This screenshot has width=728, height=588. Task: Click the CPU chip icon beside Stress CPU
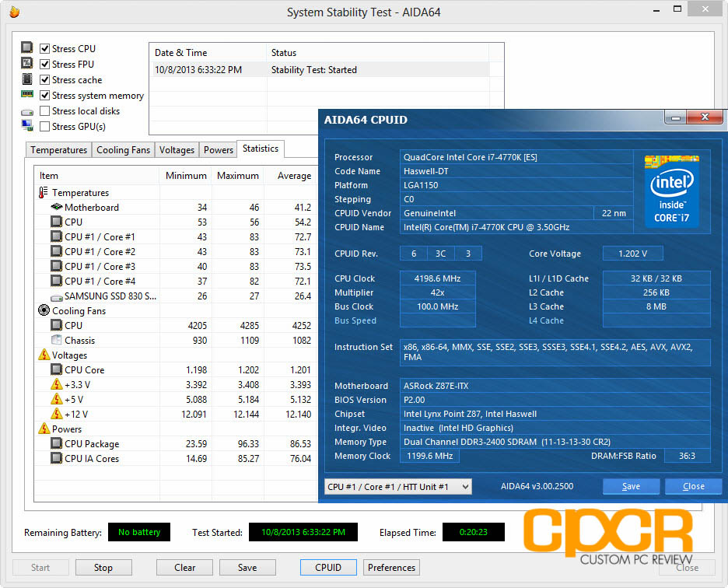point(27,47)
